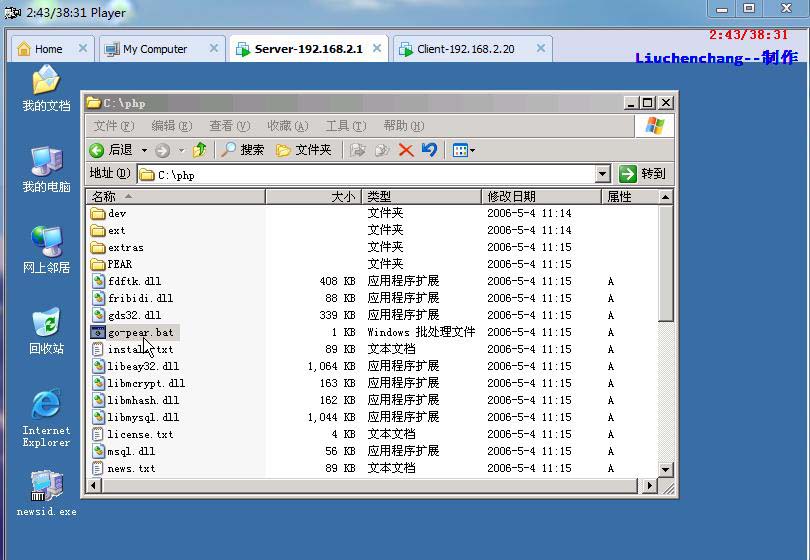The height and width of the screenshot is (560, 810).
Task: Select the libmysql.dll file icon
Action: pos(98,417)
